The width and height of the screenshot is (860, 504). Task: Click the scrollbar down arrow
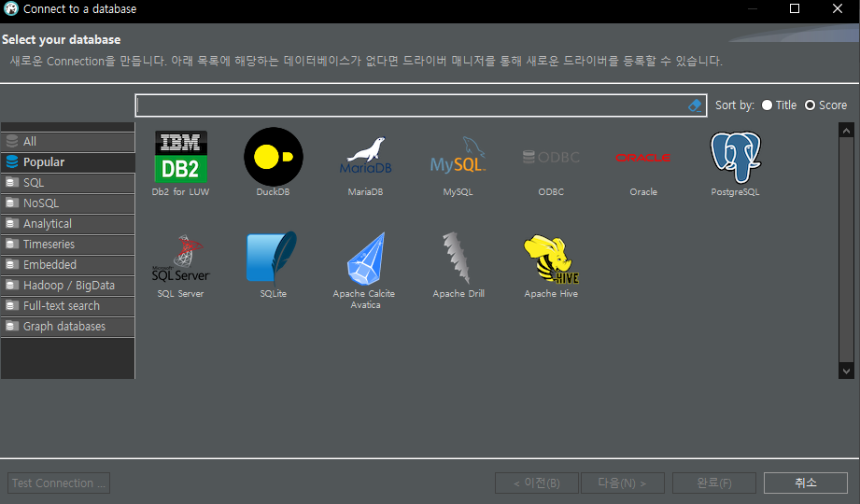(x=846, y=371)
